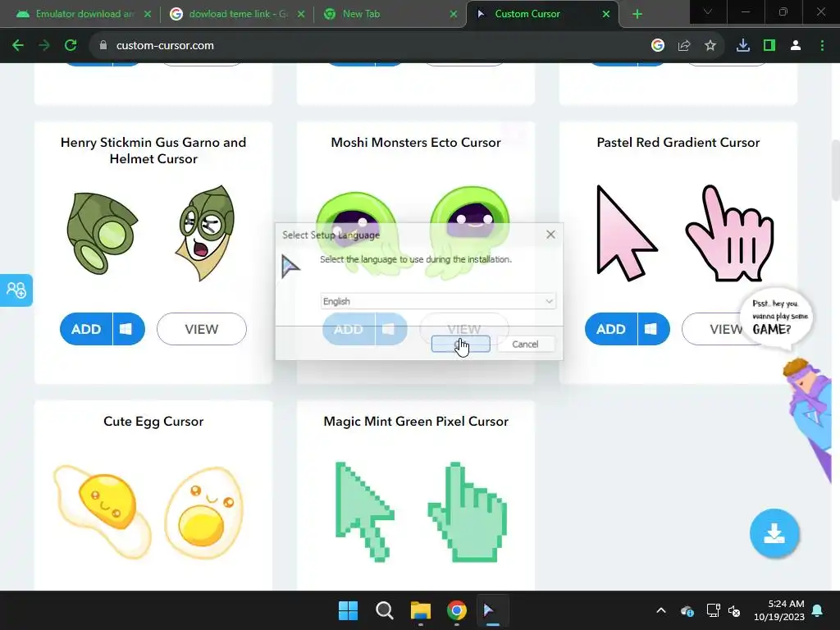Click Magic Mint Green pixel hand image
This screenshot has height=630, width=840.
pos(468,512)
